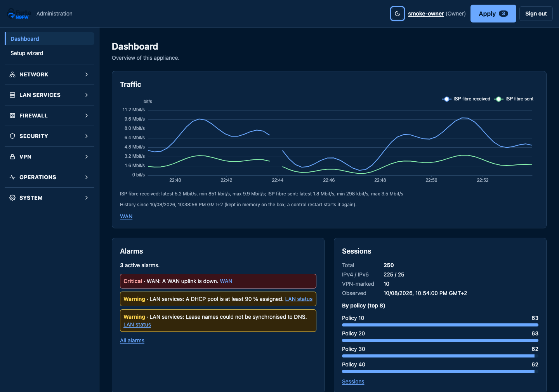Toggle ISP fibre sent legend entry
559x392 pixels.
point(514,99)
